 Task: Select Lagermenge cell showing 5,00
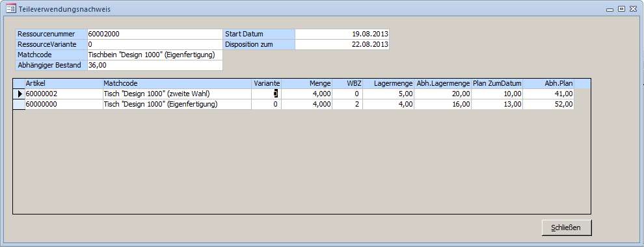click(x=388, y=94)
